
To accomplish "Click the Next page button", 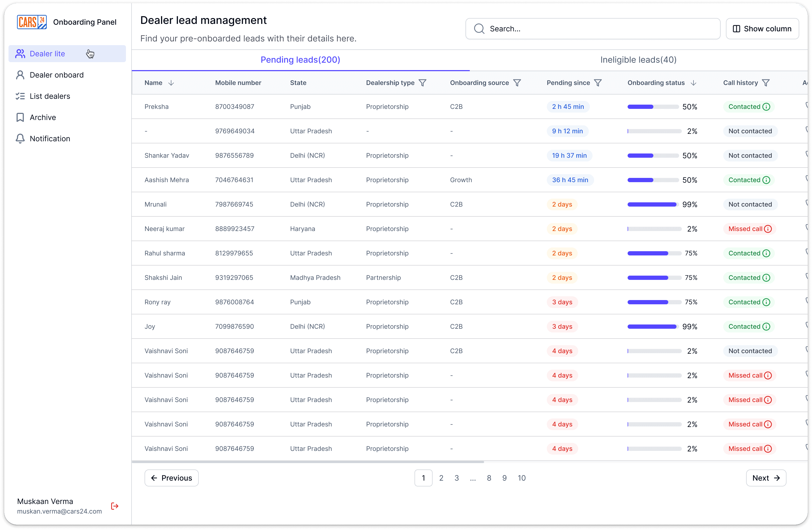I will click(766, 478).
